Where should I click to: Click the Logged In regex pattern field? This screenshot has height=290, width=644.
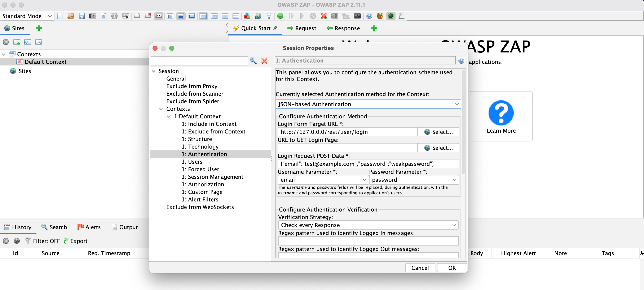[x=368, y=241]
